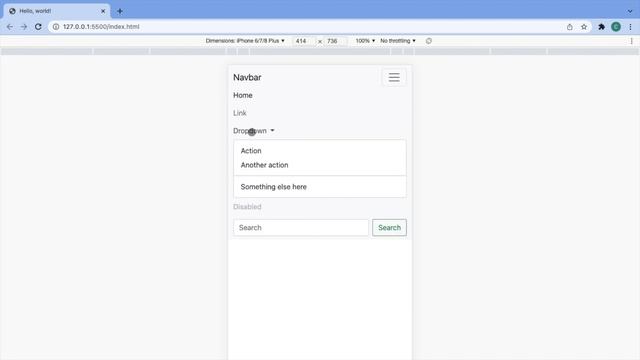Open a new browser tab

click(x=120, y=11)
